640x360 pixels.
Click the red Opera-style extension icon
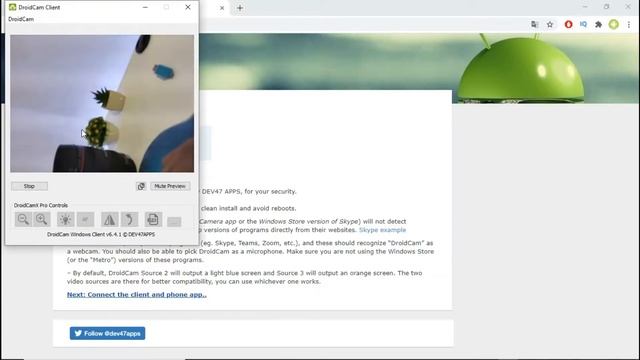568,24
